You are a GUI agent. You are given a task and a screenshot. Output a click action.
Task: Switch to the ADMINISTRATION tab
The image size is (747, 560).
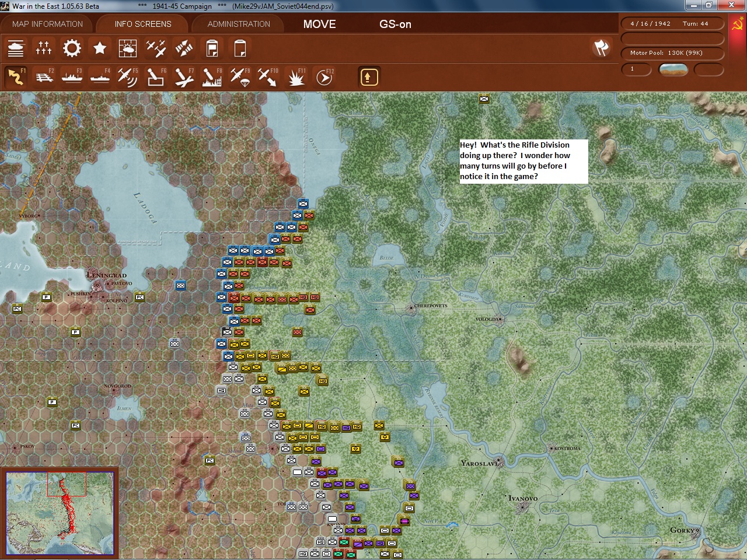point(239,24)
